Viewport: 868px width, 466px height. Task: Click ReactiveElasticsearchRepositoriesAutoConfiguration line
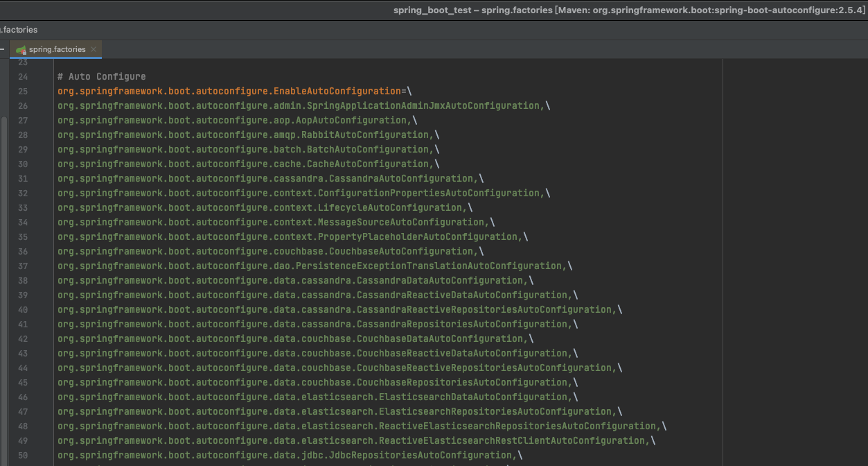tap(362, 426)
